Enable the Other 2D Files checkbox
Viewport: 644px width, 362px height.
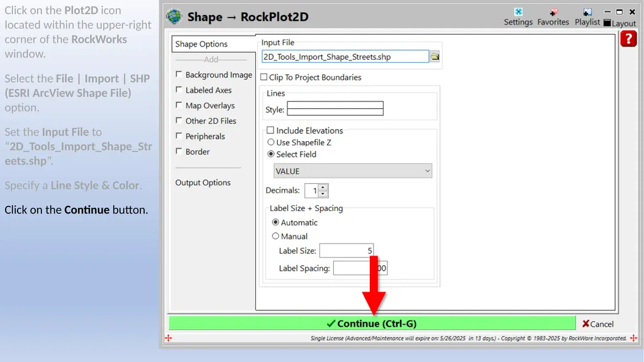tap(179, 120)
